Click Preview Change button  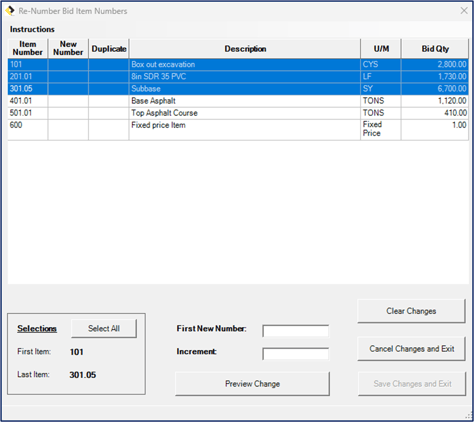(252, 384)
